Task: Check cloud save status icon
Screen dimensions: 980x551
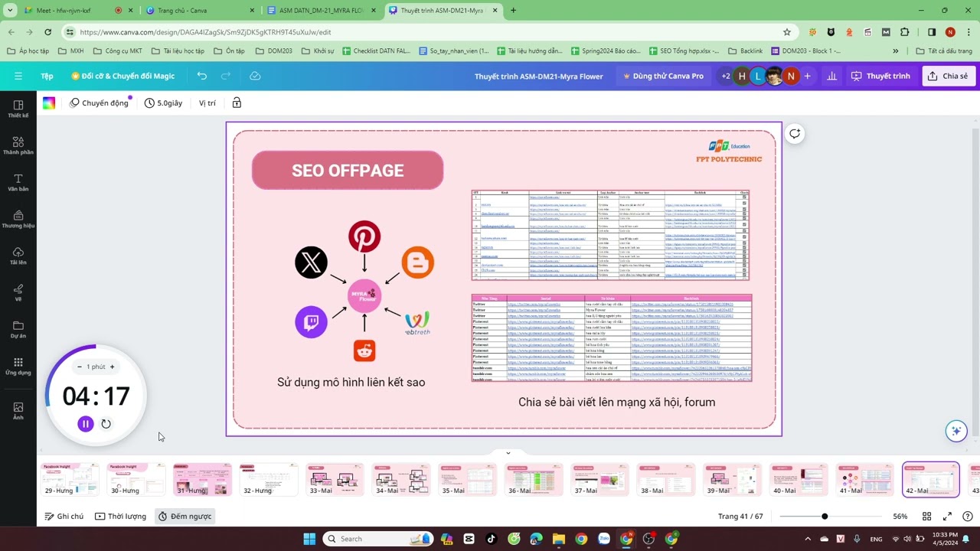Action: [255, 76]
